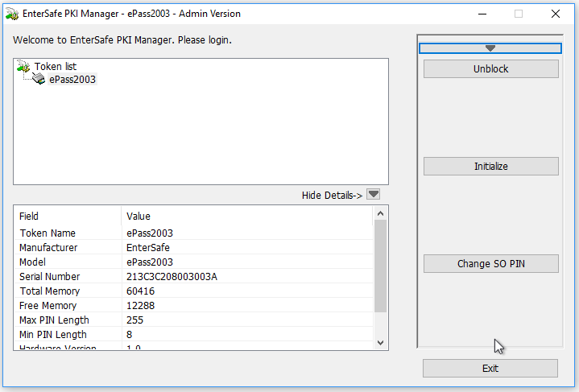Select the Max PIN Length label

click(x=54, y=320)
